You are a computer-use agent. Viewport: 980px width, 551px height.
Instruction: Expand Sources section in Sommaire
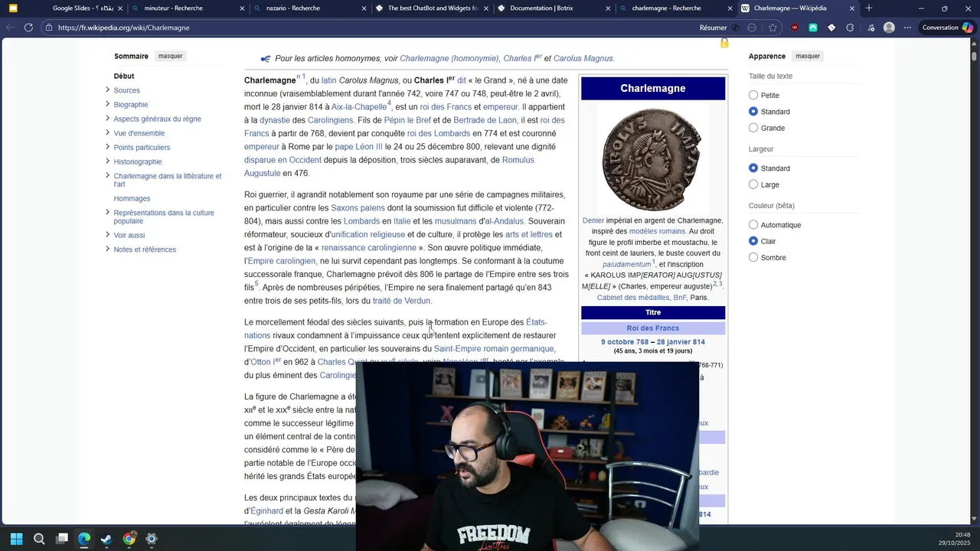(x=107, y=90)
